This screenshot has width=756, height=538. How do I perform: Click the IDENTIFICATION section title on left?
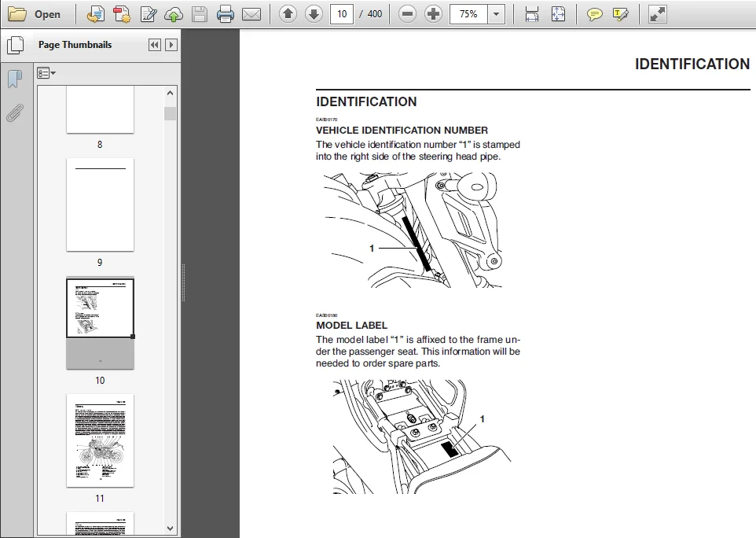coord(366,101)
